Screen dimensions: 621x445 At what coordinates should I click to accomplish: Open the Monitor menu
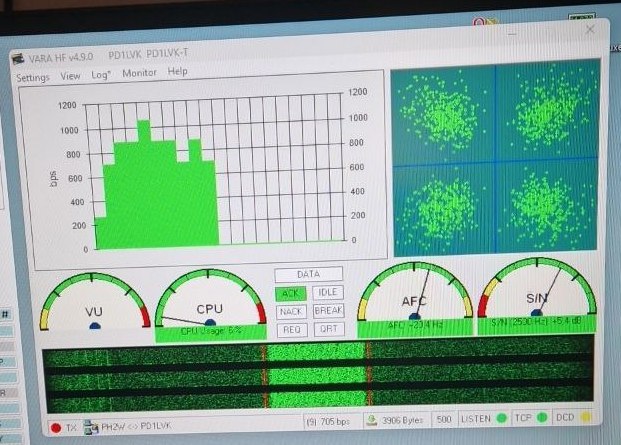[139, 73]
